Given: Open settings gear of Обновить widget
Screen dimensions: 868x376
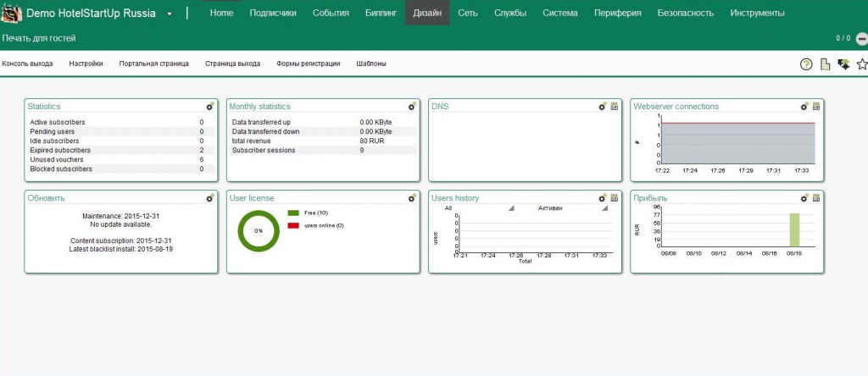Looking at the screenshot, I should click(210, 198).
